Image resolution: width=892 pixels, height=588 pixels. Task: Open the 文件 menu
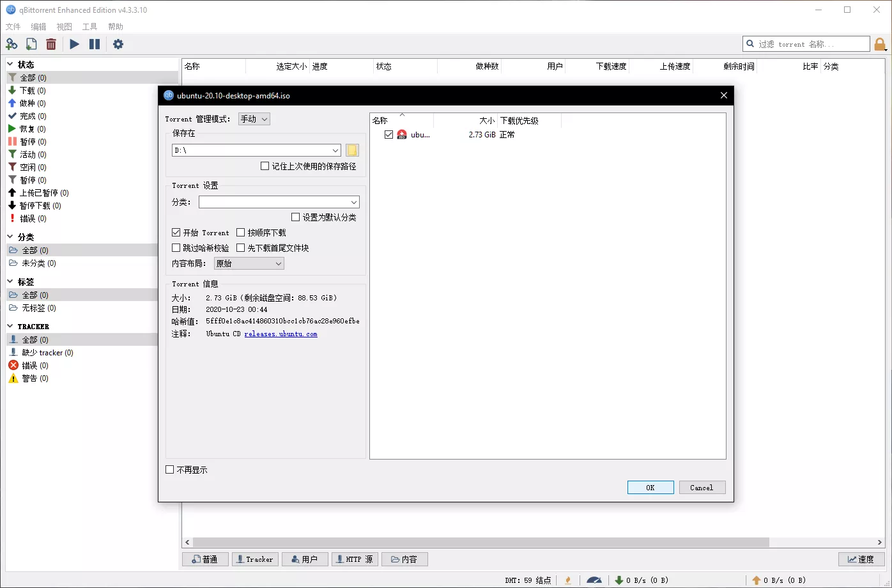click(13, 27)
